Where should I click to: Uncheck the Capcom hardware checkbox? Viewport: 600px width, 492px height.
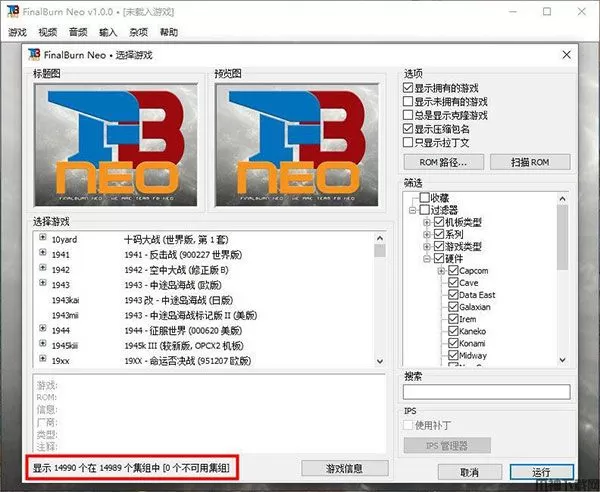click(453, 270)
